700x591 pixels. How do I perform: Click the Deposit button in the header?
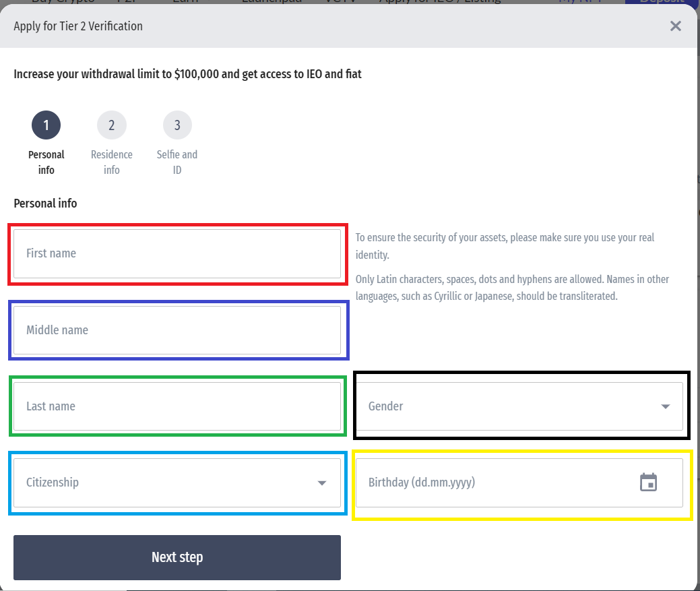click(x=660, y=2)
